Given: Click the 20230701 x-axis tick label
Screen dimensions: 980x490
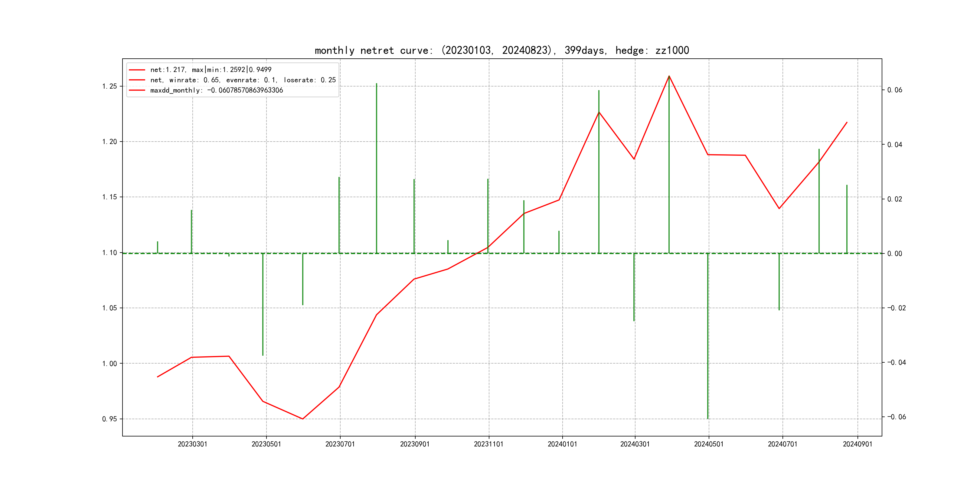Looking at the screenshot, I should (x=340, y=444).
